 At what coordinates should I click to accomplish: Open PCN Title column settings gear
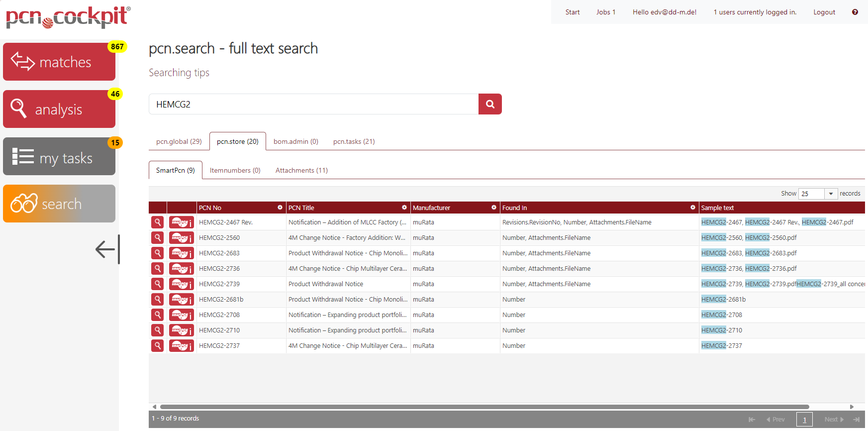404,208
